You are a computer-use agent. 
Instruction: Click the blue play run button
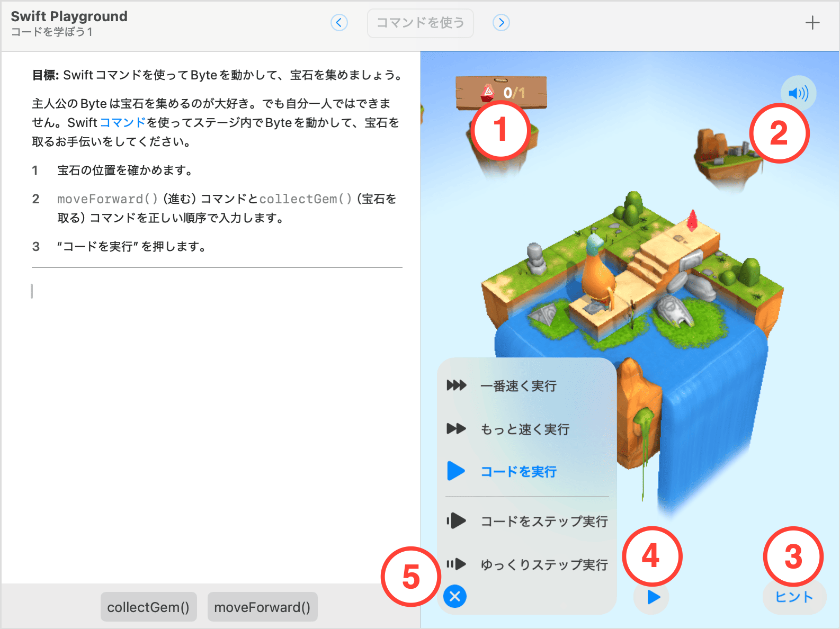pos(651,597)
